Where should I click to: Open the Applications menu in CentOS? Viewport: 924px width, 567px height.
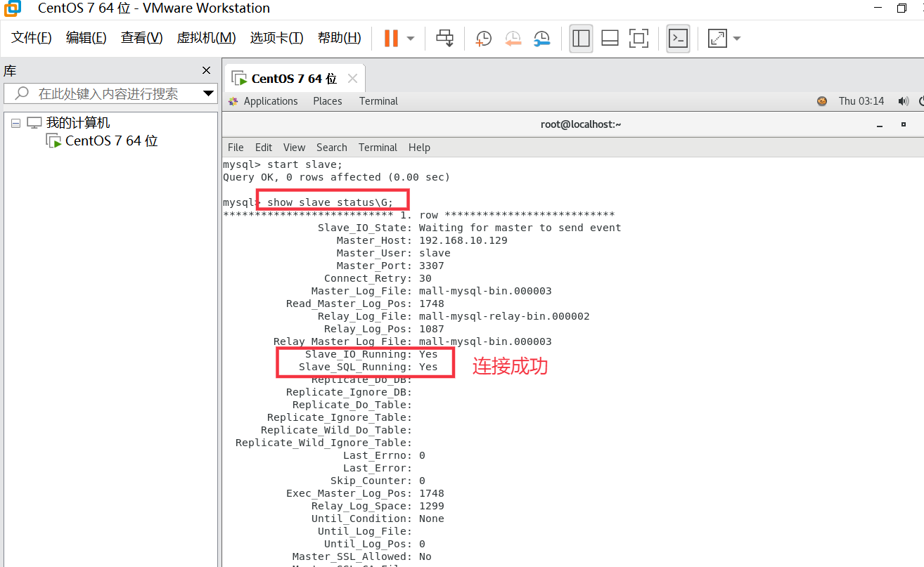pyautogui.click(x=271, y=100)
